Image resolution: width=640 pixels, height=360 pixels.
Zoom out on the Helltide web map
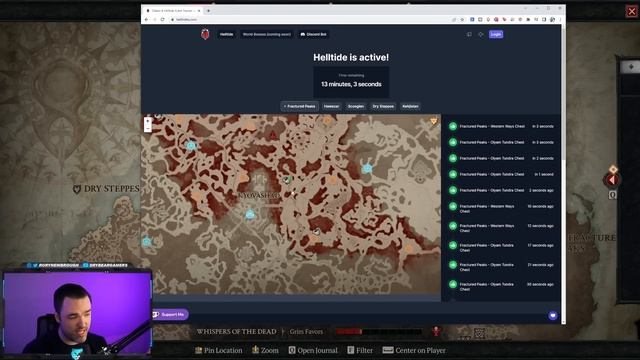pyautogui.click(x=148, y=128)
